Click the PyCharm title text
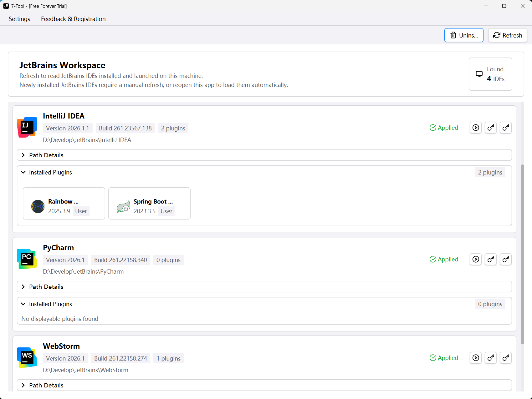 [x=58, y=248]
